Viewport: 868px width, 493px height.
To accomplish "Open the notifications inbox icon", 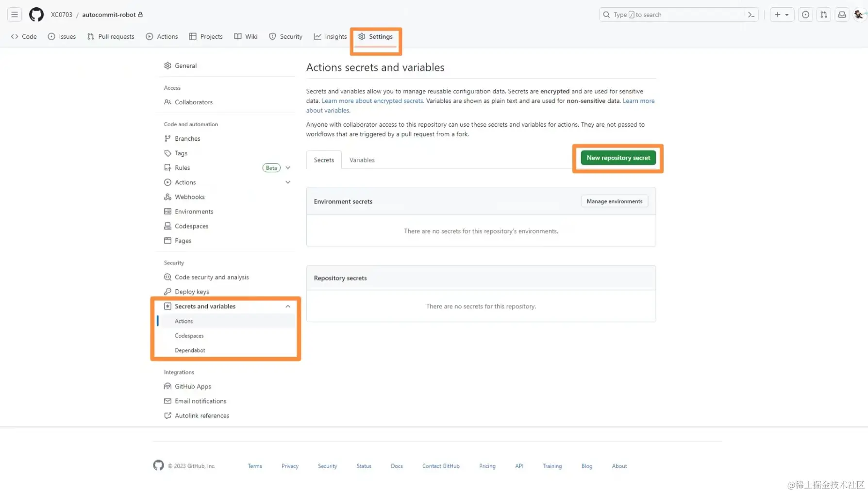I will (x=842, y=15).
